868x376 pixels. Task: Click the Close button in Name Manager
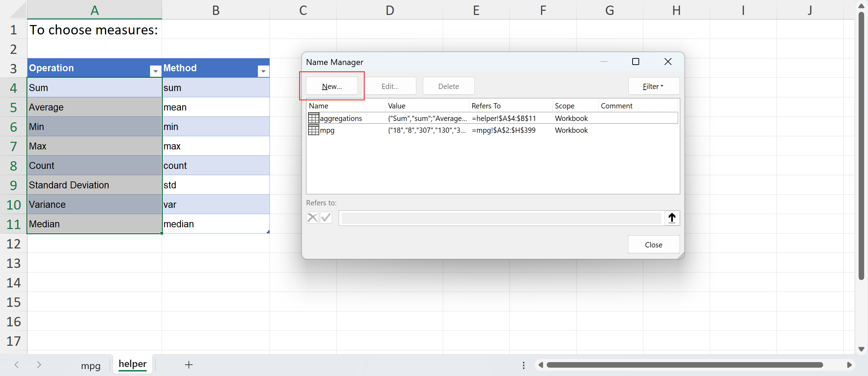(653, 245)
